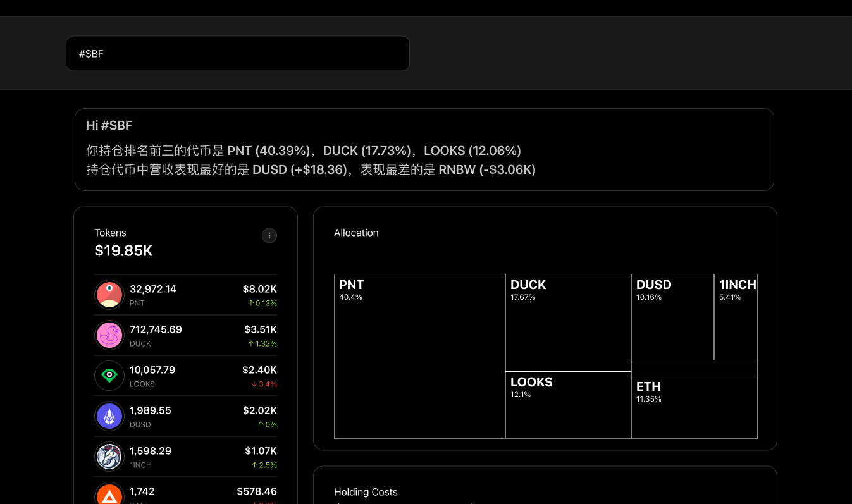This screenshot has width=852, height=504.
Task: Click the Hi #SBF greeting text
Action: point(109,125)
